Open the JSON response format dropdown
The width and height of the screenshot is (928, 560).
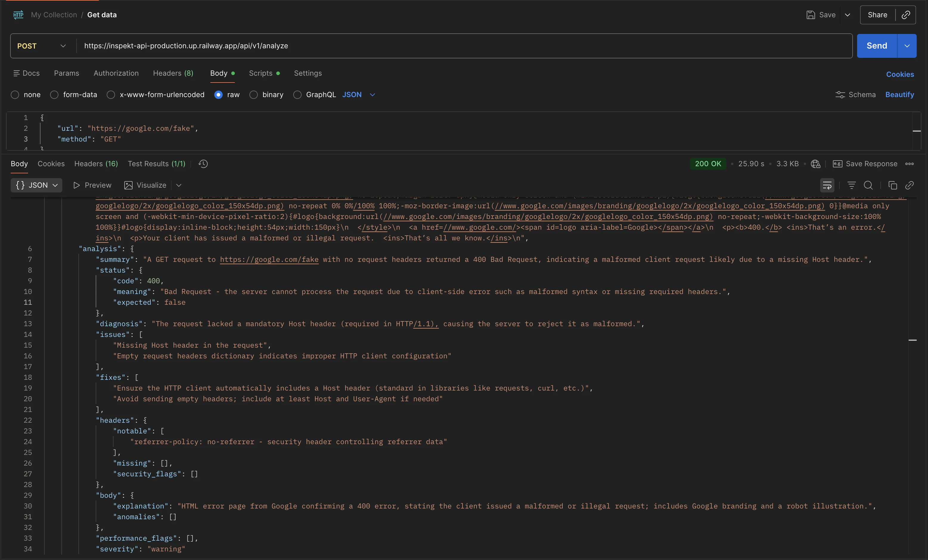point(37,185)
